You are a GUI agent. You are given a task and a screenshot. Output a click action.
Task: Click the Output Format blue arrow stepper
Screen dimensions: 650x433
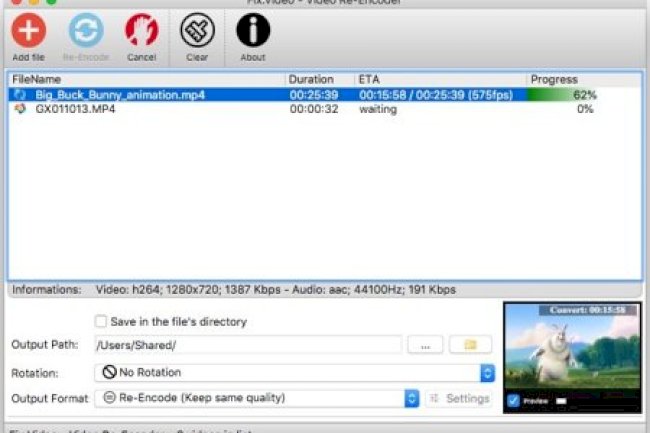click(x=412, y=398)
